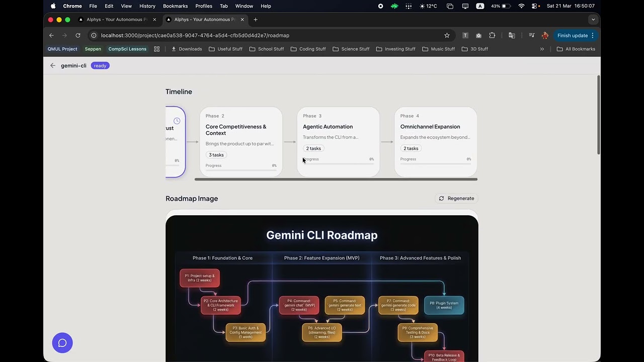
Task: Click the address bar URL
Action: point(195,35)
